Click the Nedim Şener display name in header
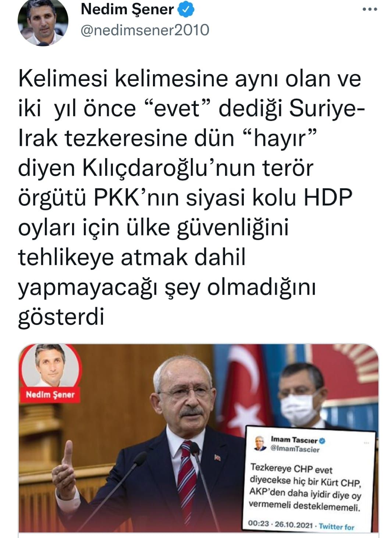Screen dimensions: 392x538 [x=127, y=10]
